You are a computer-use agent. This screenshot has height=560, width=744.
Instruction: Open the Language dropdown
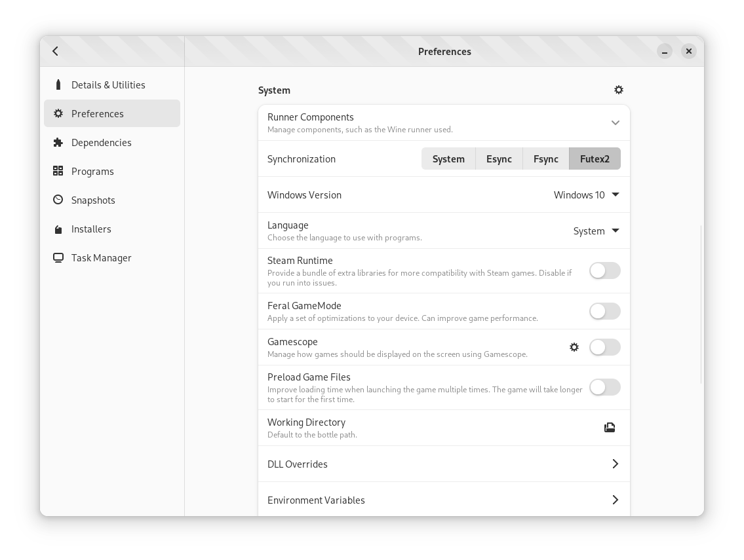(596, 231)
